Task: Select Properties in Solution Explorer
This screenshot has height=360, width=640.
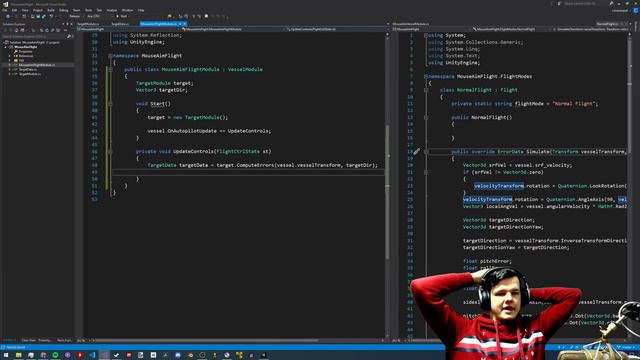Action: point(25,51)
